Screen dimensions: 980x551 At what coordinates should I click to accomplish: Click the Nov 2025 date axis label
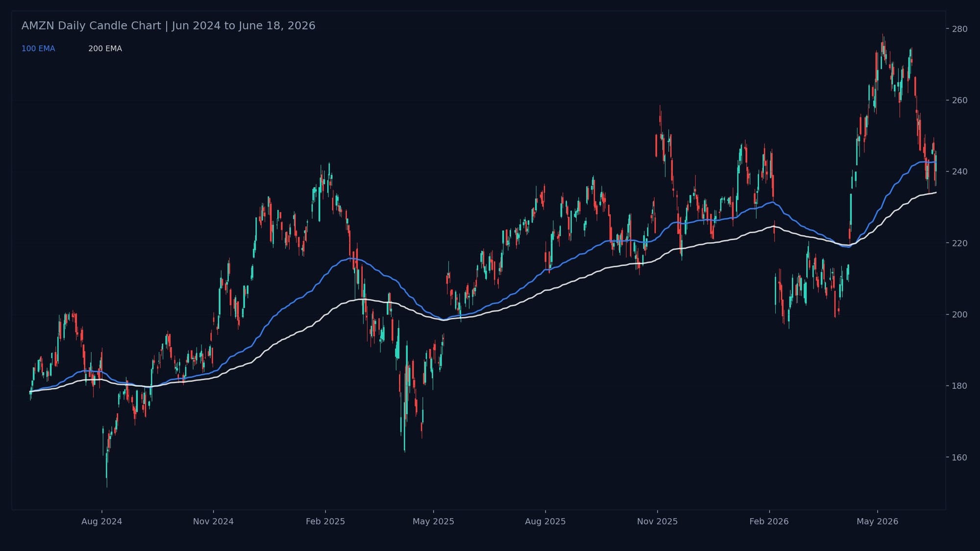(x=657, y=521)
